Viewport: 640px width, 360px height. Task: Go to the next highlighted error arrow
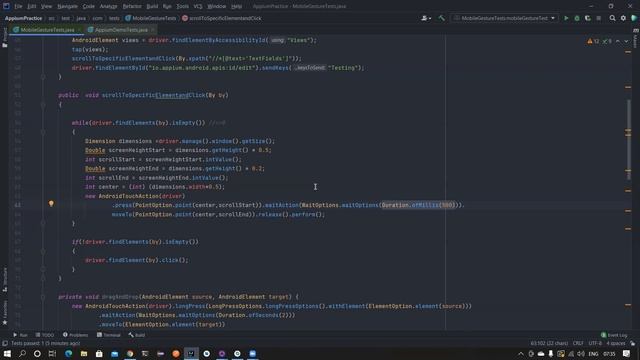coord(626,41)
